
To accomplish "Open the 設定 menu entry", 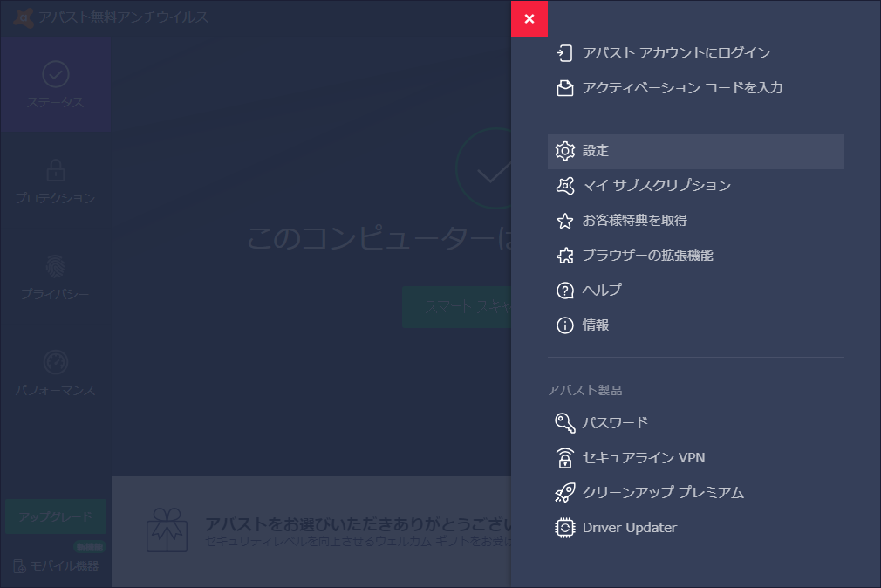I will pyautogui.click(x=695, y=151).
